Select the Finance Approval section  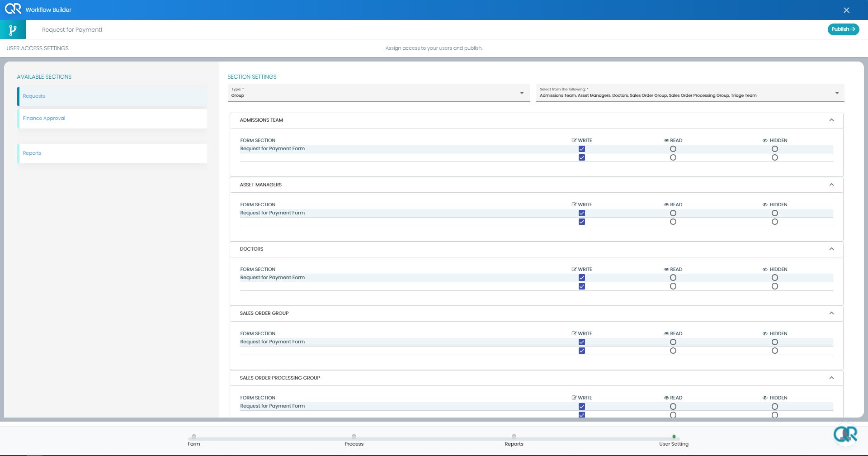point(112,119)
